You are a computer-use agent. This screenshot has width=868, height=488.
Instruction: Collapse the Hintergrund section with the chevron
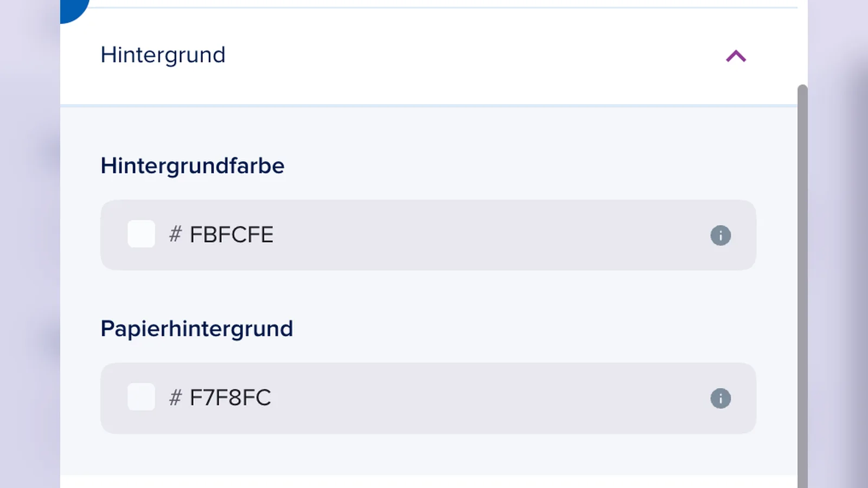[x=736, y=56]
